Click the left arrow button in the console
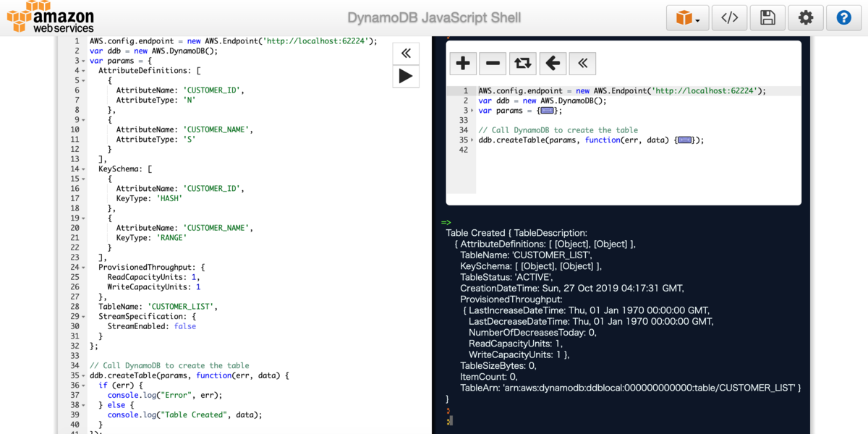868x434 pixels. (553, 64)
